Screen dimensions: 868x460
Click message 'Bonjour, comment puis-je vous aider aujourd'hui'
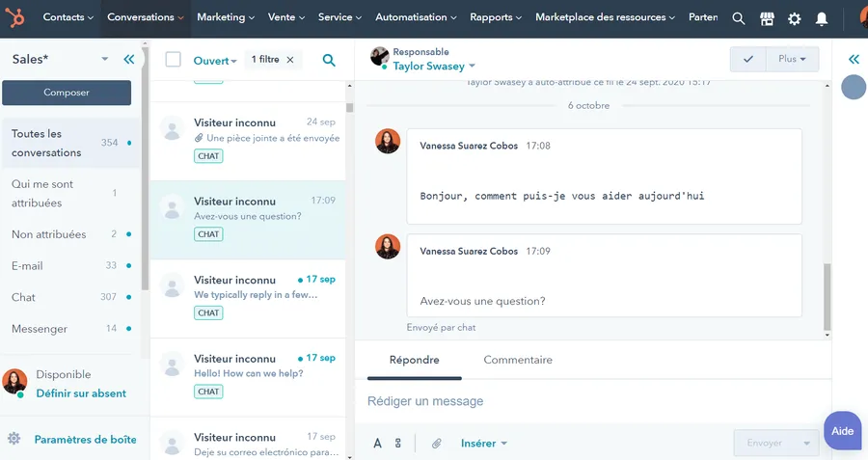[x=562, y=196]
